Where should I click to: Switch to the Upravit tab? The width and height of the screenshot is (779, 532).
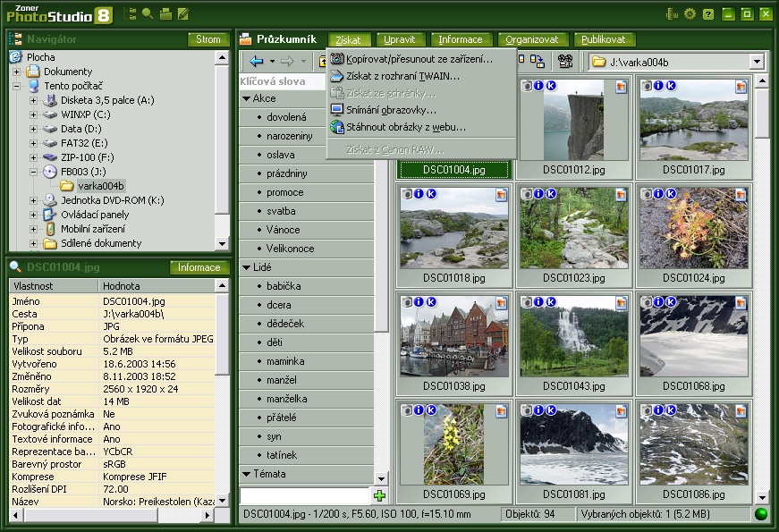click(x=399, y=39)
